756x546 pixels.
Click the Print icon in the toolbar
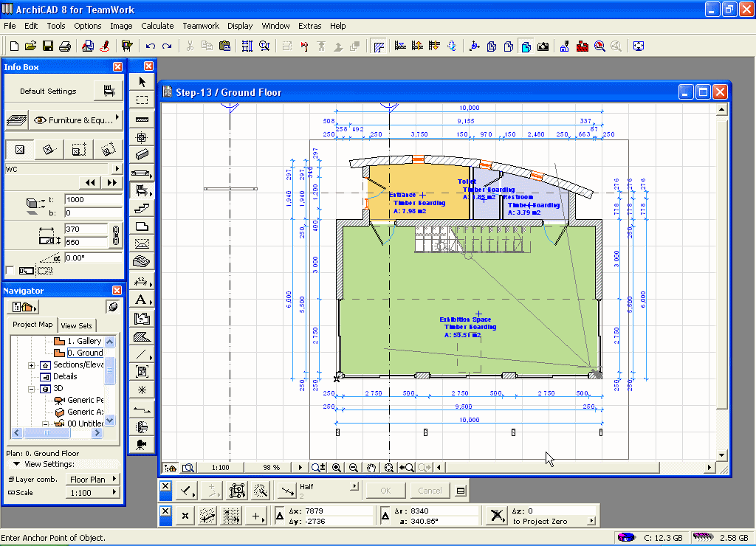(65, 46)
